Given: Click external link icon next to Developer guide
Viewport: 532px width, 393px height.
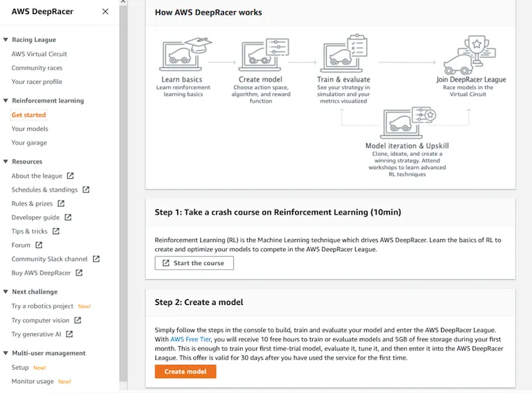Looking at the screenshot, I should 68,217.
